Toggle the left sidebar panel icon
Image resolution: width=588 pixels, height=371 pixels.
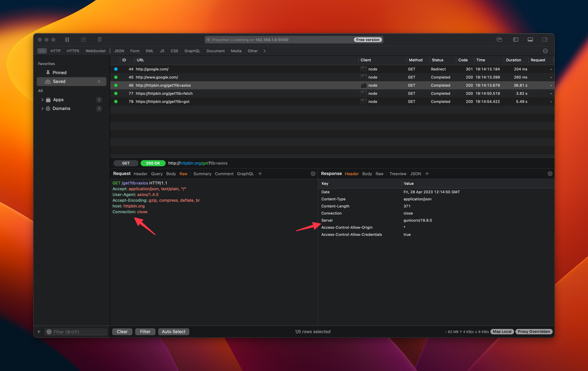click(515, 40)
